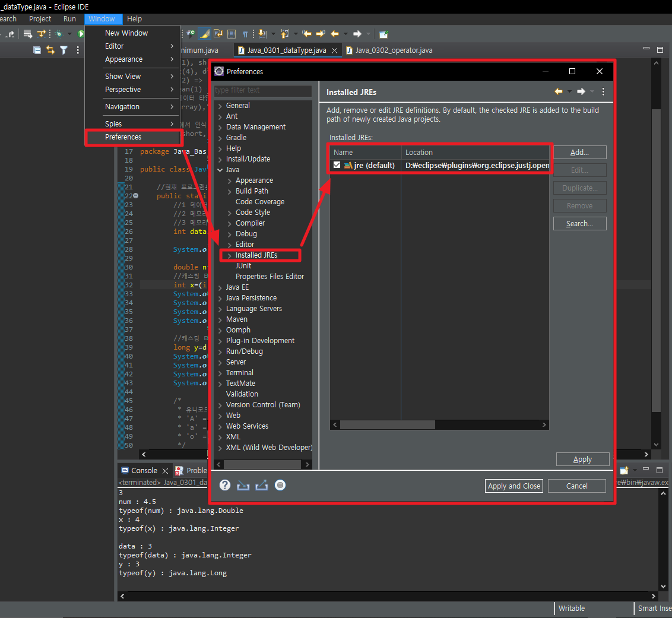Click the Forward arrow in Preferences header
This screenshot has height=618, width=672.
click(581, 91)
